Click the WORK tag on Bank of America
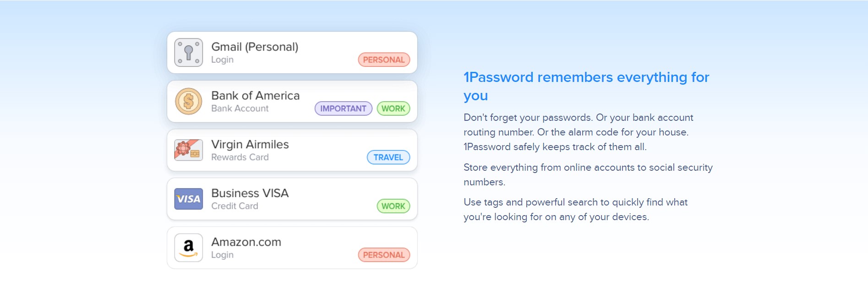Screen dimensions: 868x292 click(x=393, y=108)
